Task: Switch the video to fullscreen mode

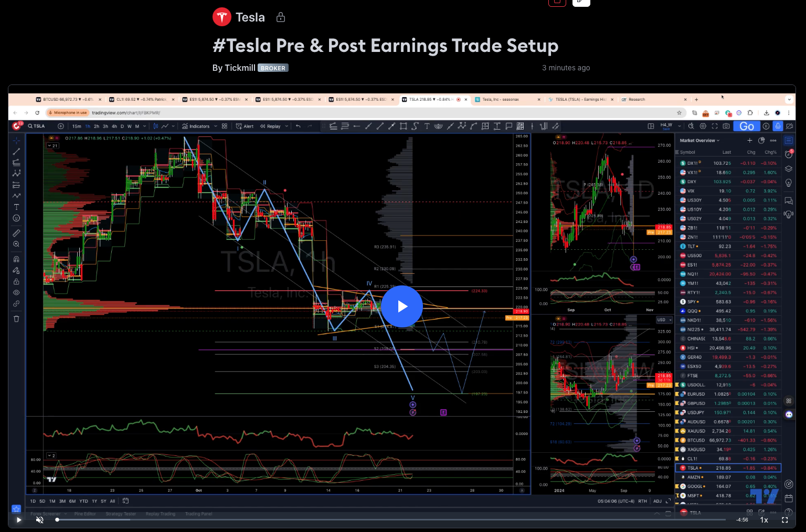Action: click(x=785, y=520)
